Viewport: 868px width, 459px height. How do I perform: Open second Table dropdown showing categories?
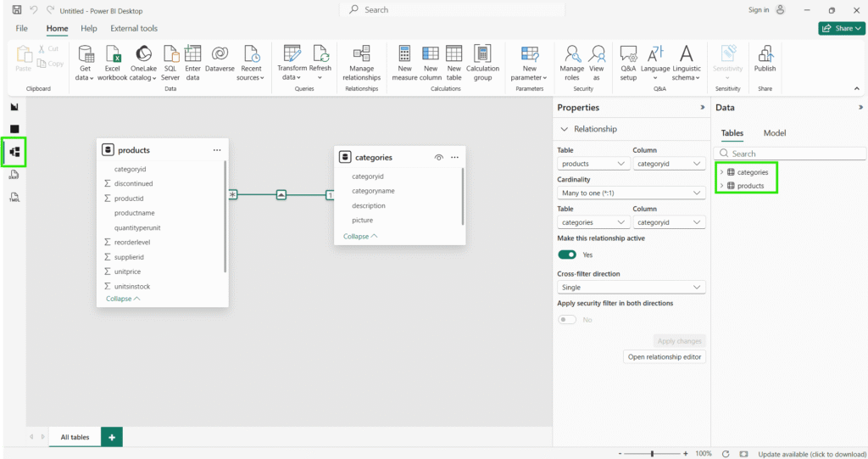pos(593,222)
